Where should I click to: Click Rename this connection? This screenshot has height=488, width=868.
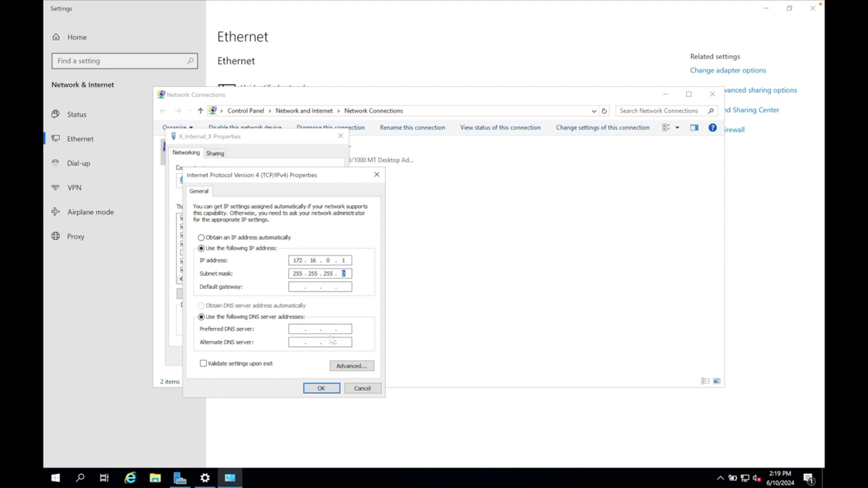pos(412,127)
